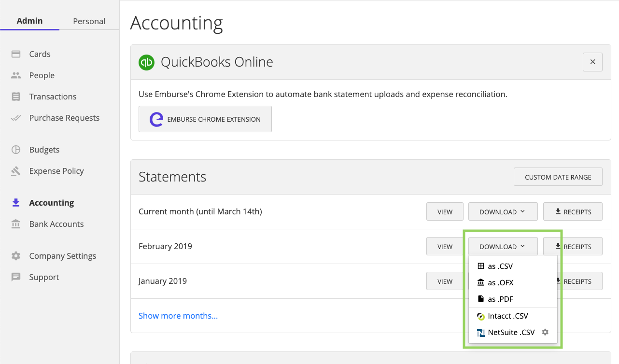This screenshot has height=364, width=619.
Task: Click the Transactions receipt icon
Action: pos(16,97)
